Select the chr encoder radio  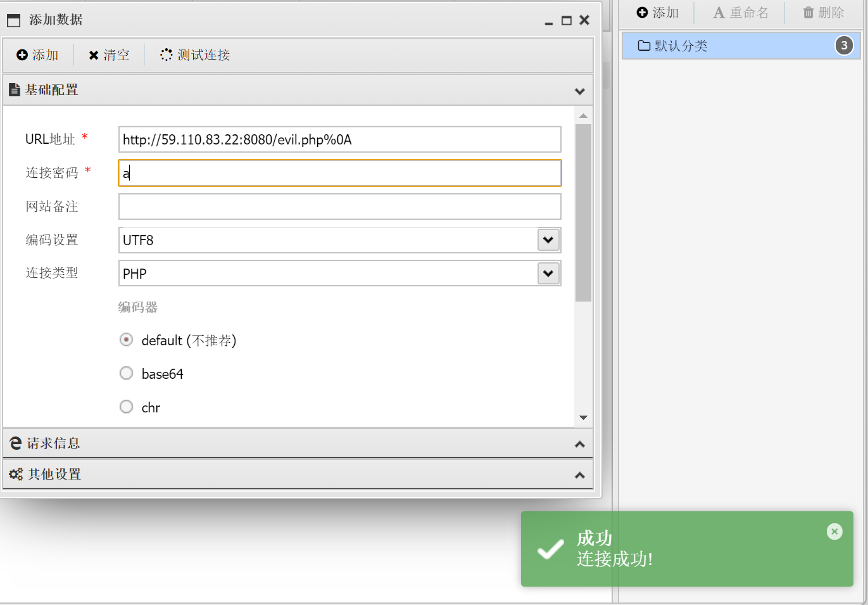coord(127,407)
